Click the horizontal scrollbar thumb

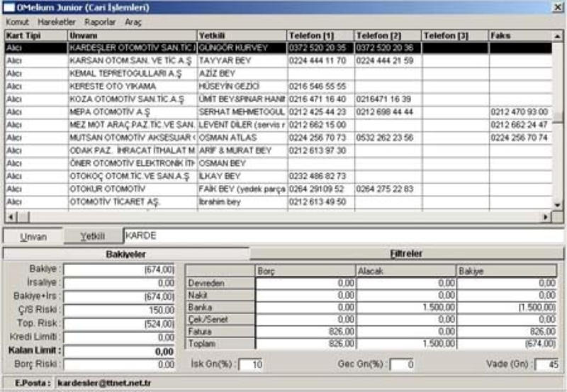pyautogui.click(x=24, y=217)
